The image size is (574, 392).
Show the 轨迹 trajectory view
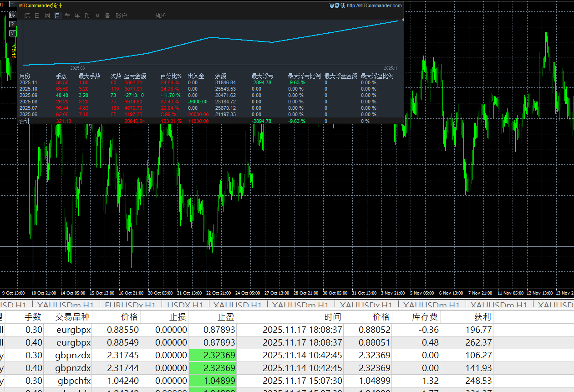tap(161, 15)
